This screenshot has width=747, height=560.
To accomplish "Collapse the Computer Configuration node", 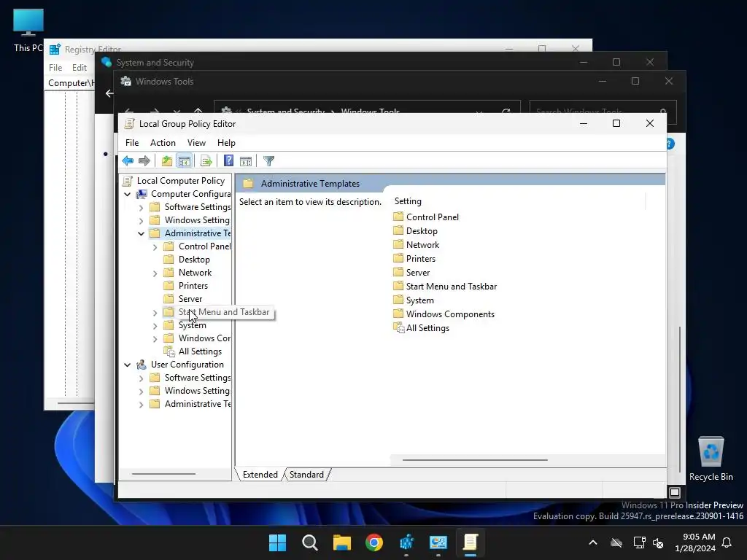I will 127,194.
